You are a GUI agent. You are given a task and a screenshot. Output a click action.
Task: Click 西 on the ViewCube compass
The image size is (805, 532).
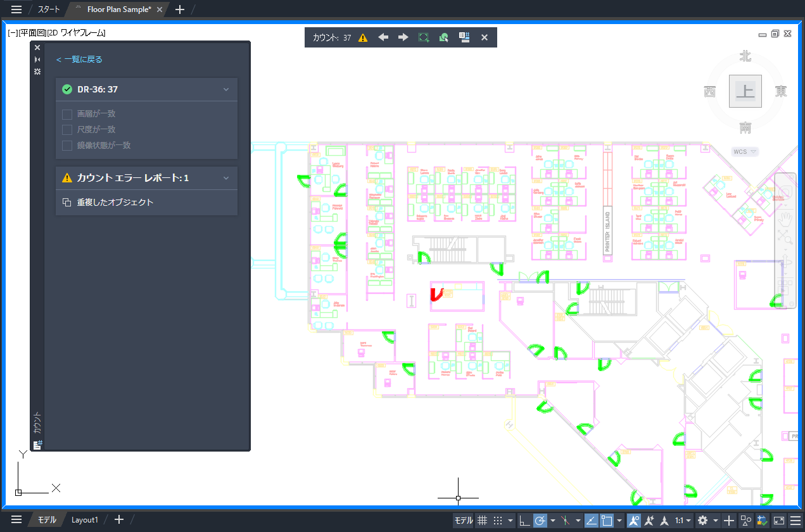tap(710, 92)
